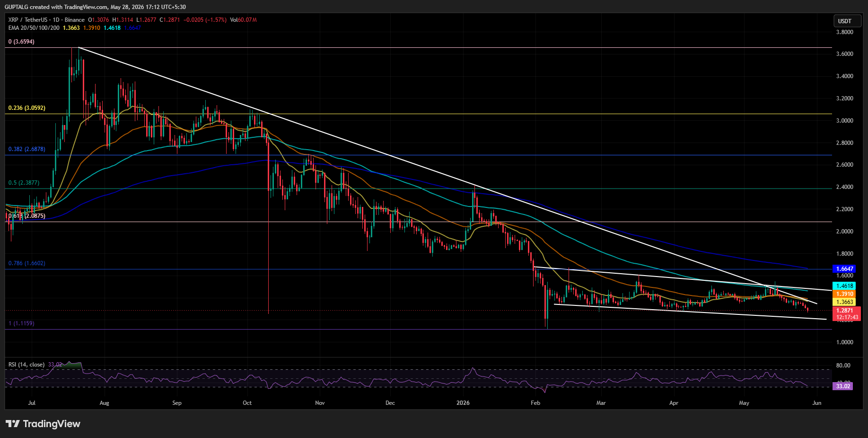Click the Apr label on time axis

coord(674,403)
